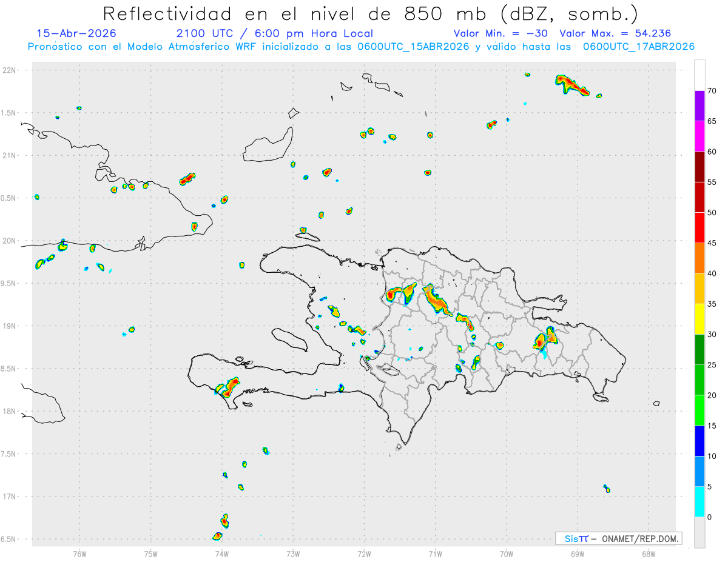Click the Valor Min. = -30 label
The width and height of the screenshot is (728, 562).
[500, 33]
